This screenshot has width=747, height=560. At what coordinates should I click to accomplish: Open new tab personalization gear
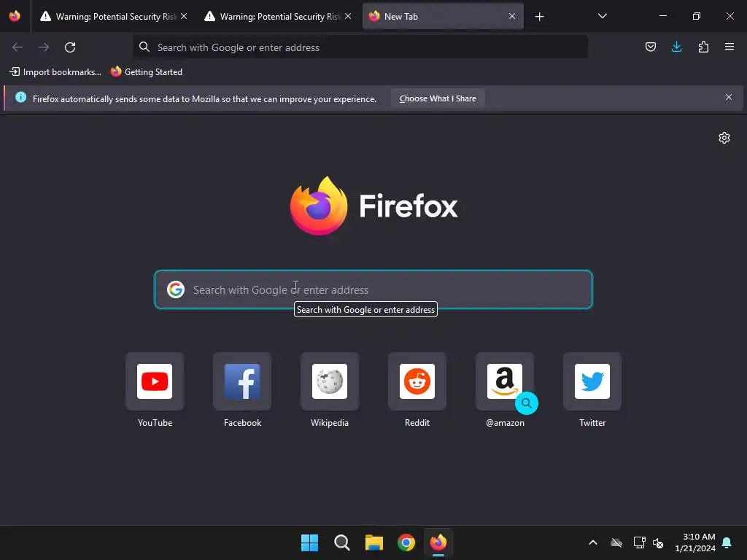coord(724,138)
